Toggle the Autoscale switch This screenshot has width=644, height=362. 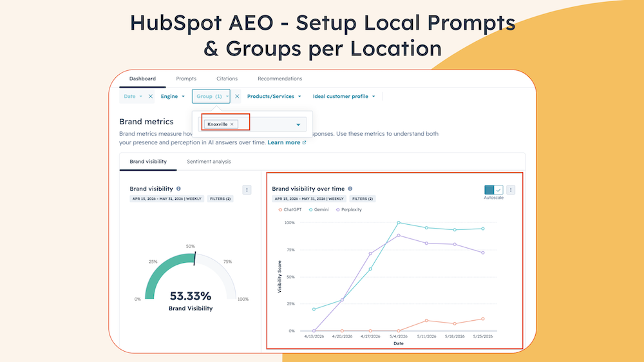(x=493, y=190)
